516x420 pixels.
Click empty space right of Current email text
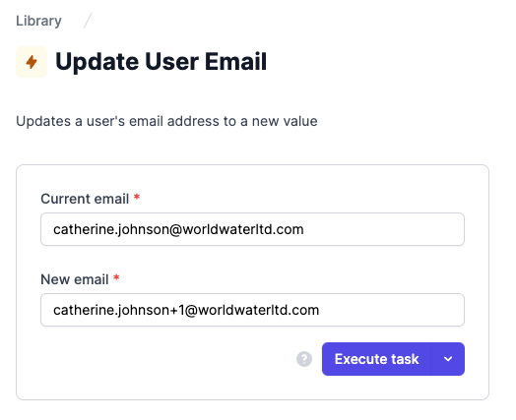tap(382, 229)
